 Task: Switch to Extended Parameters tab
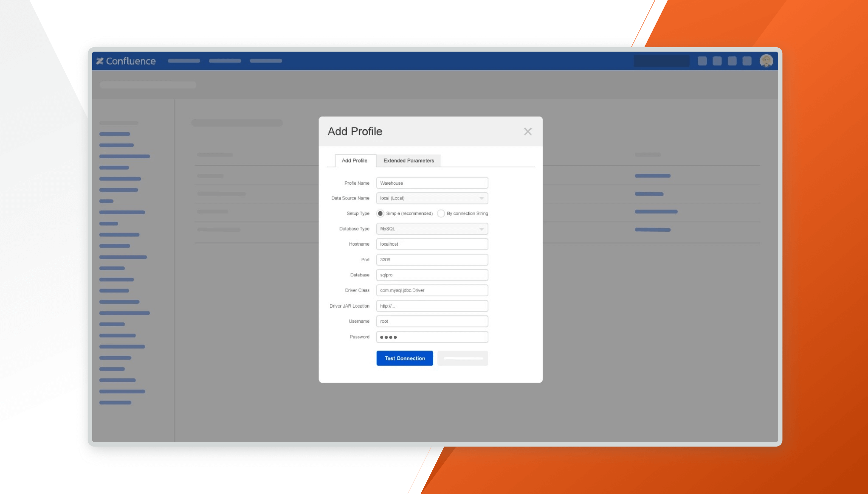pos(408,161)
